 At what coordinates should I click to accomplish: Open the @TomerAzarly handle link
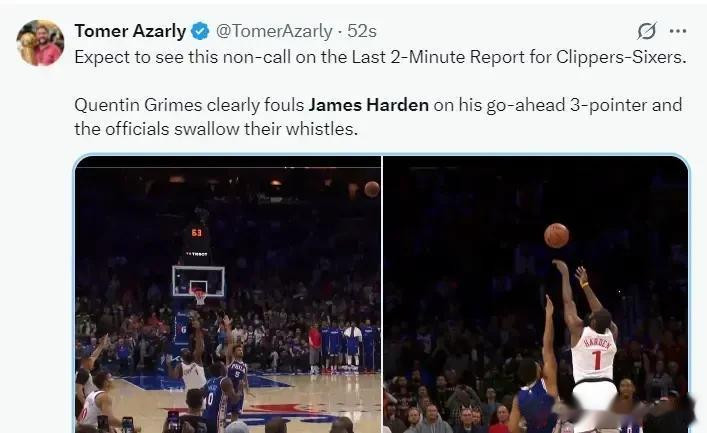point(274,31)
